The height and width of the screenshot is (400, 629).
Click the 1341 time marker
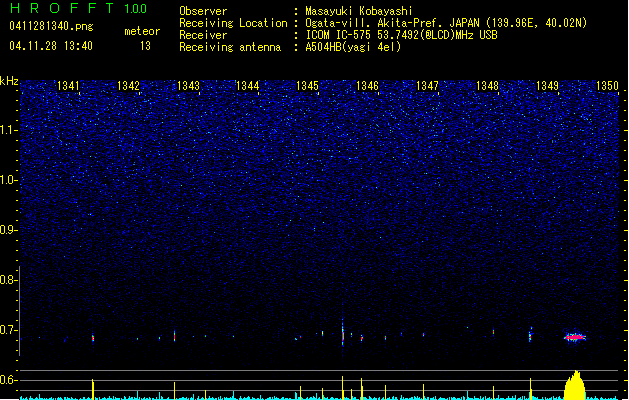click(68, 85)
